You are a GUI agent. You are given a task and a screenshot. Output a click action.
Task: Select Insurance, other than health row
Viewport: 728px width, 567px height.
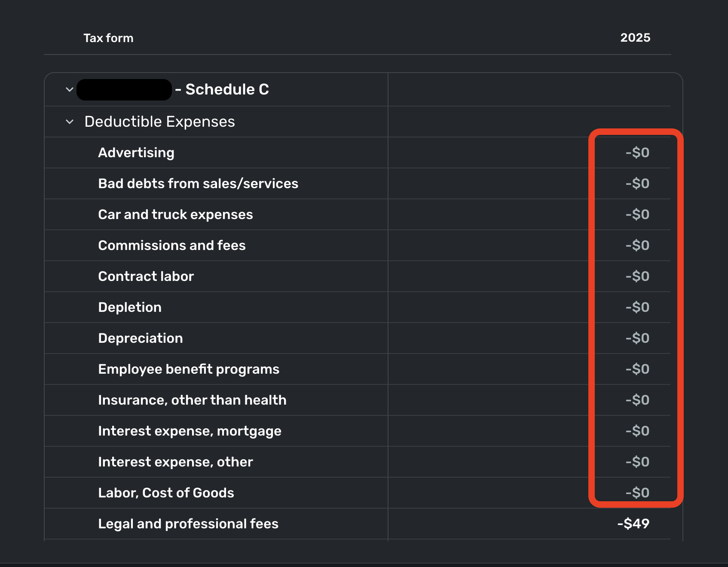tap(192, 400)
